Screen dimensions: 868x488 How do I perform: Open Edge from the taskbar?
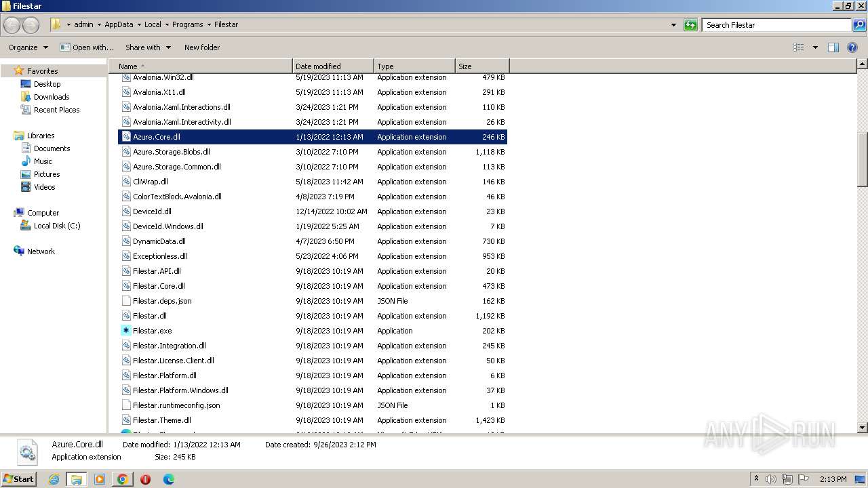[168, 479]
